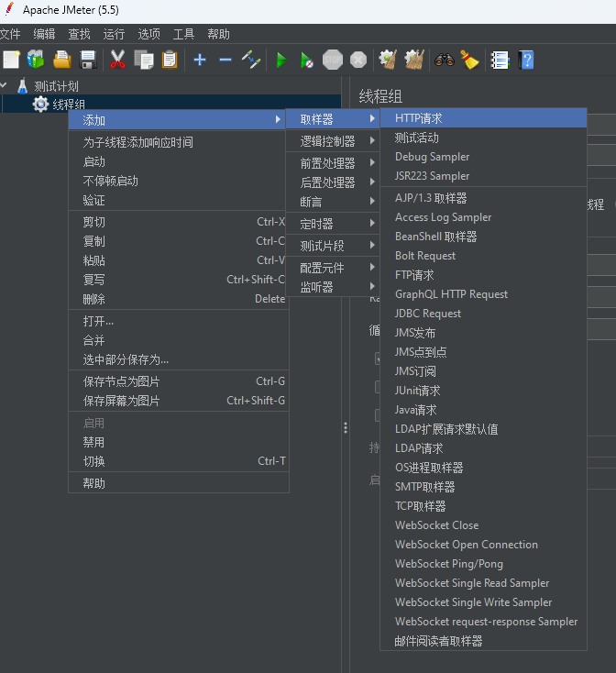
Task: Open the 运行 menu in menu bar
Action: (x=114, y=34)
